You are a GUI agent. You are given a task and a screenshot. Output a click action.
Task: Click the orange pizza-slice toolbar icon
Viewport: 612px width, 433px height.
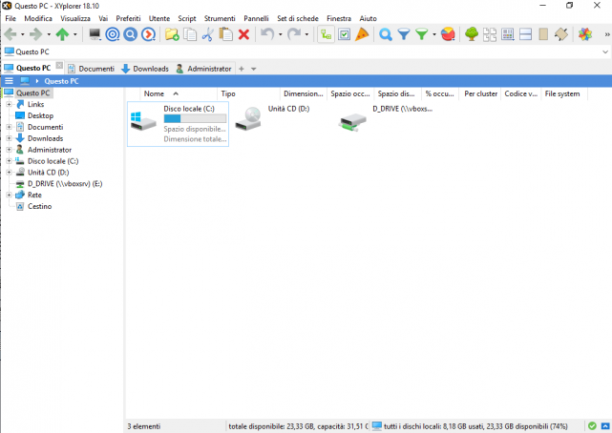click(x=362, y=34)
